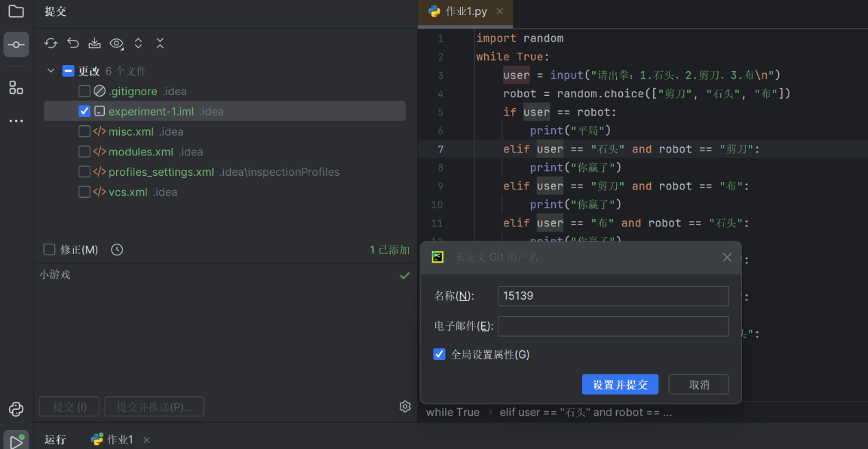Image resolution: width=868 pixels, height=449 pixels.
Task: Click the expand all arrows icon
Action: 138,43
